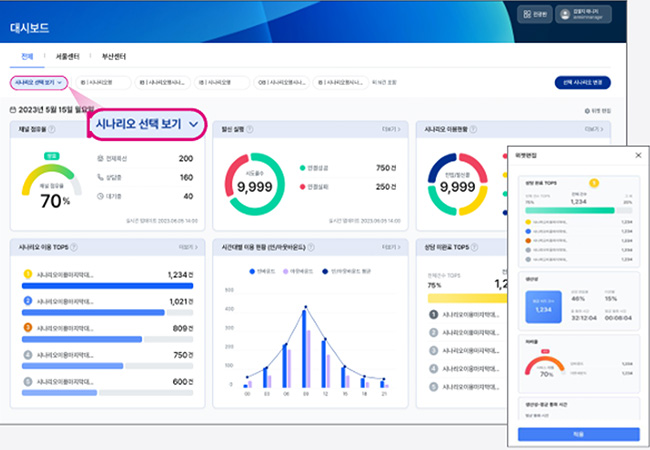Click the user profile avatar at top right
Screen dimensions: 650x450
click(x=564, y=14)
